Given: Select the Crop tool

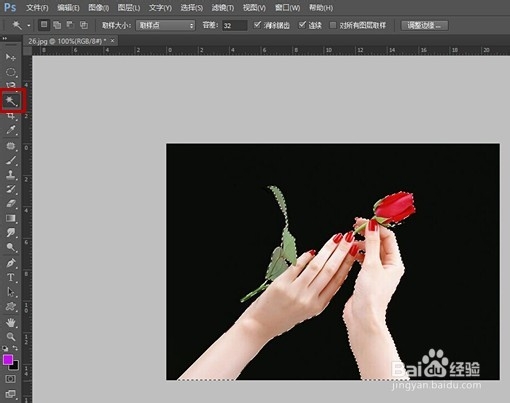Looking at the screenshot, I should coord(11,116).
